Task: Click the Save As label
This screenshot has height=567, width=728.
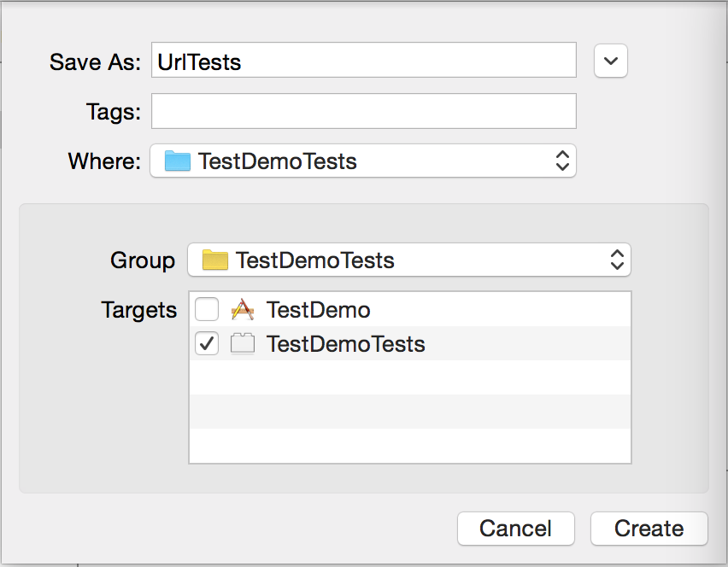Action: click(95, 61)
